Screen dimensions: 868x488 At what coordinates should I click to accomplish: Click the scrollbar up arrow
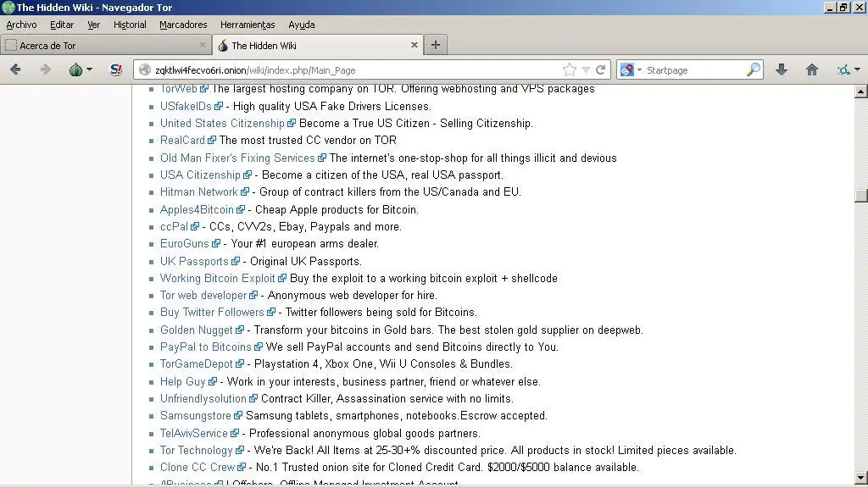[860, 91]
